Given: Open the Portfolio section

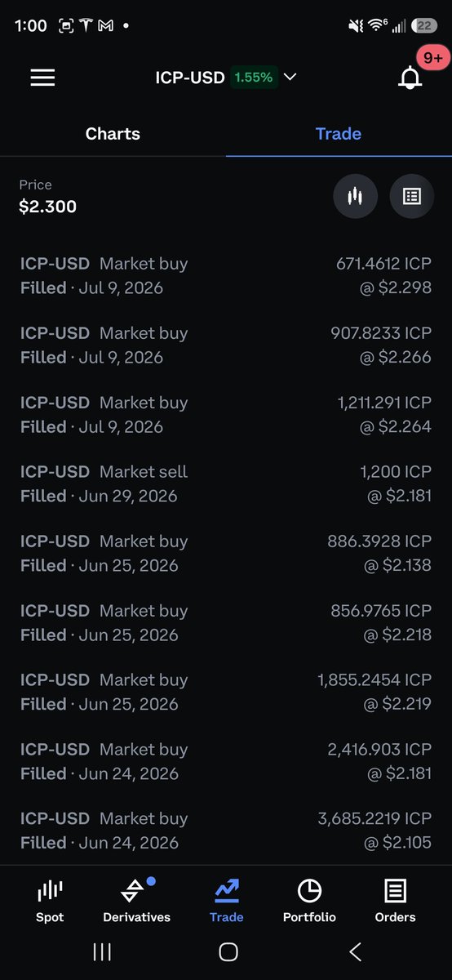Looking at the screenshot, I should click(309, 902).
